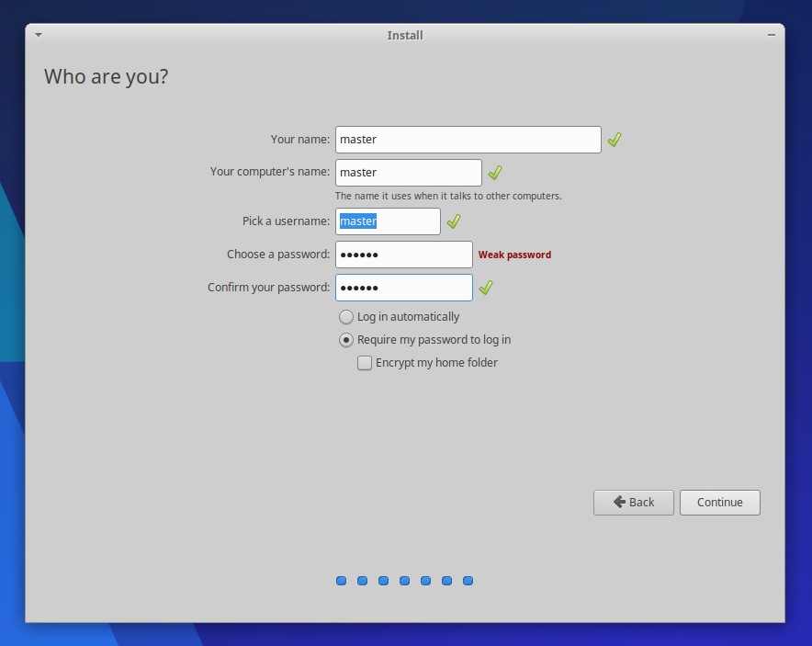Click the Pick a username field
The image size is (812, 646).
coord(388,221)
